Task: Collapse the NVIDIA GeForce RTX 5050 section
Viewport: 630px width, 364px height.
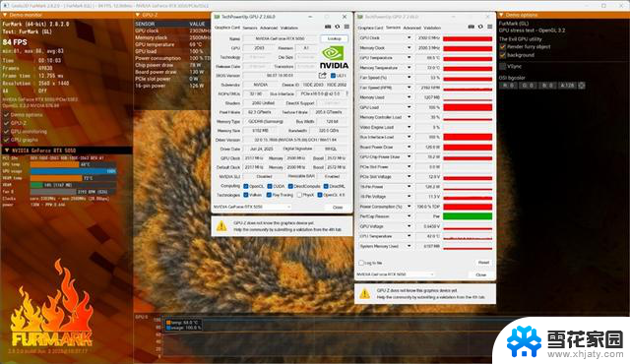Action: pos(7,151)
